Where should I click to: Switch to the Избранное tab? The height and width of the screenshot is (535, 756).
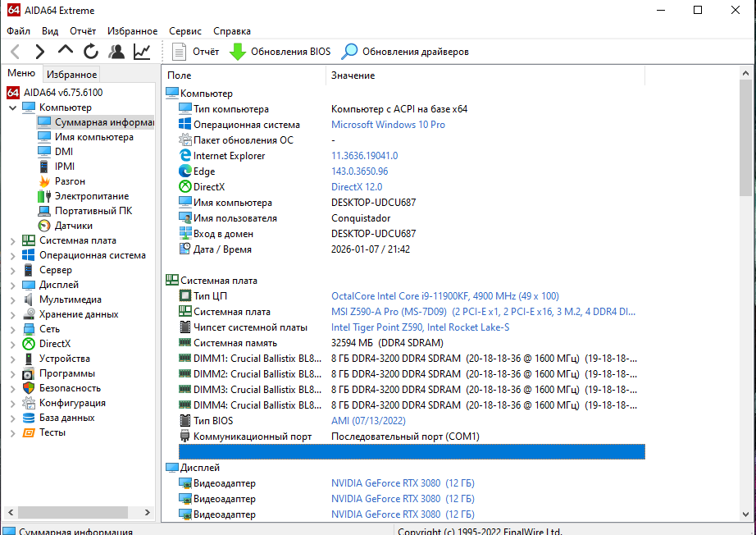(72, 74)
